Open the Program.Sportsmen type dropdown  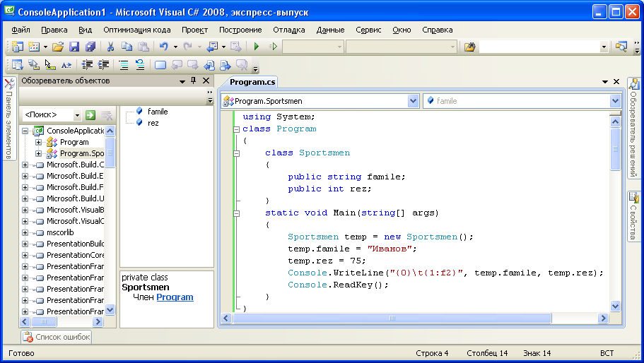pyautogui.click(x=413, y=101)
